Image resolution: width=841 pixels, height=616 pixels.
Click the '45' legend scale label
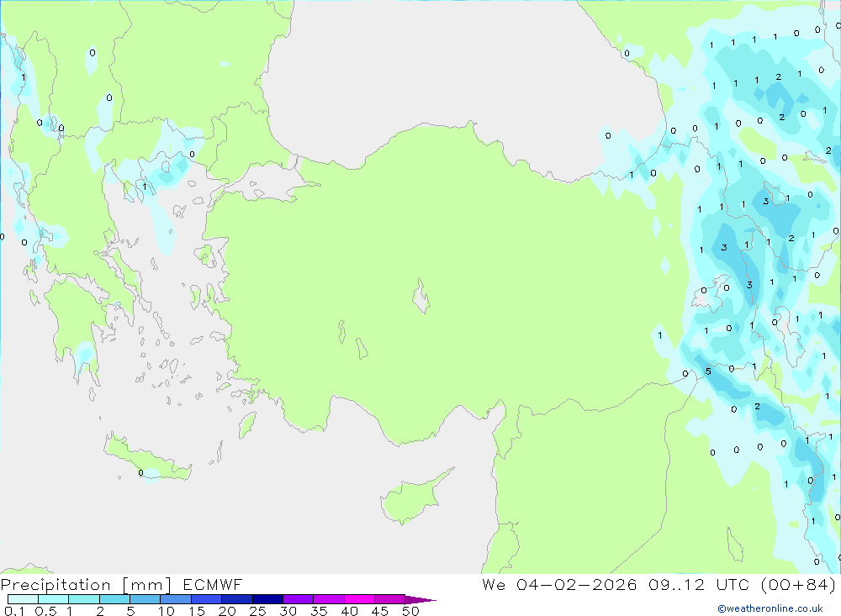(x=380, y=611)
